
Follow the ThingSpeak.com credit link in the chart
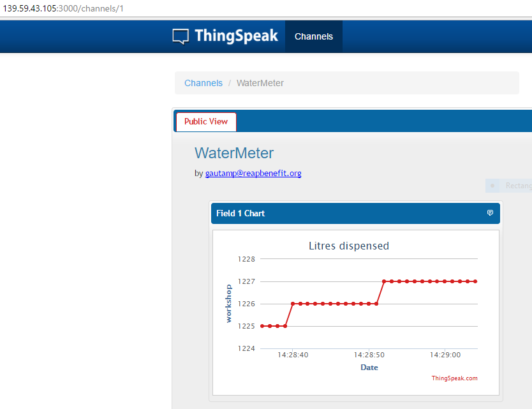click(454, 378)
